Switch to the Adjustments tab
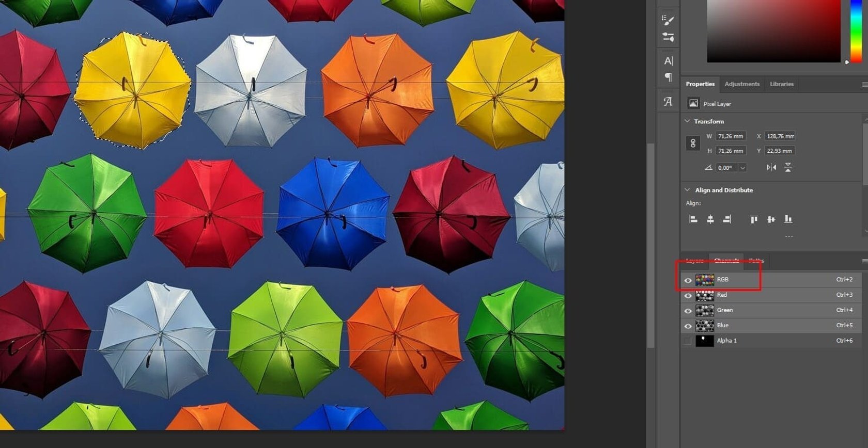The image size is (868, 448). click(742, 84)
